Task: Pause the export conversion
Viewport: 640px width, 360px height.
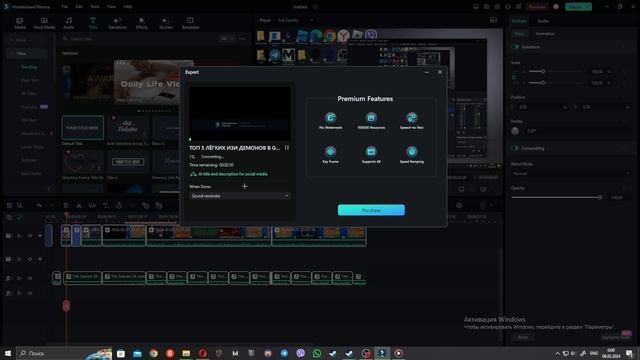Action: 287,148
